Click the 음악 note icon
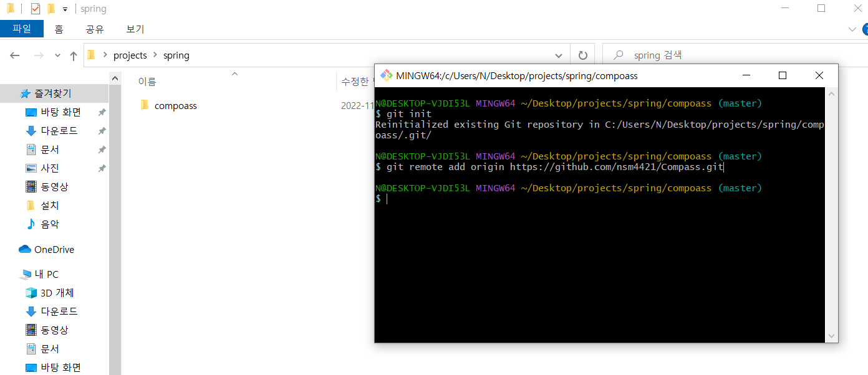This screenshot has width=868, height=375. point(31,224)
